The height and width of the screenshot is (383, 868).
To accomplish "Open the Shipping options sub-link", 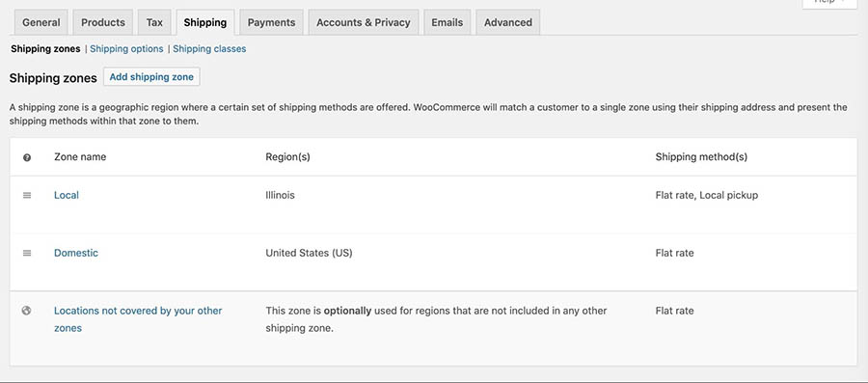I will tap(126, 48).
